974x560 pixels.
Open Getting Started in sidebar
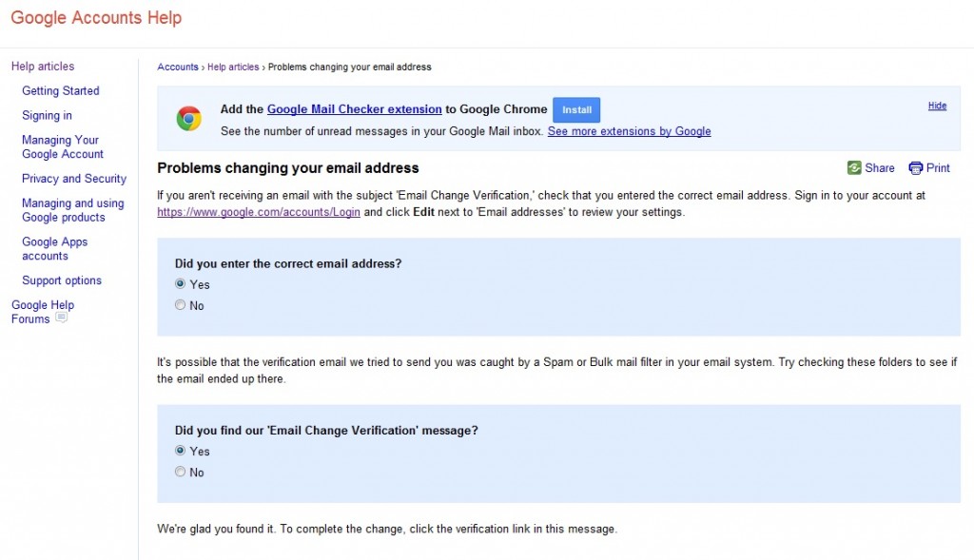[61, 90]
